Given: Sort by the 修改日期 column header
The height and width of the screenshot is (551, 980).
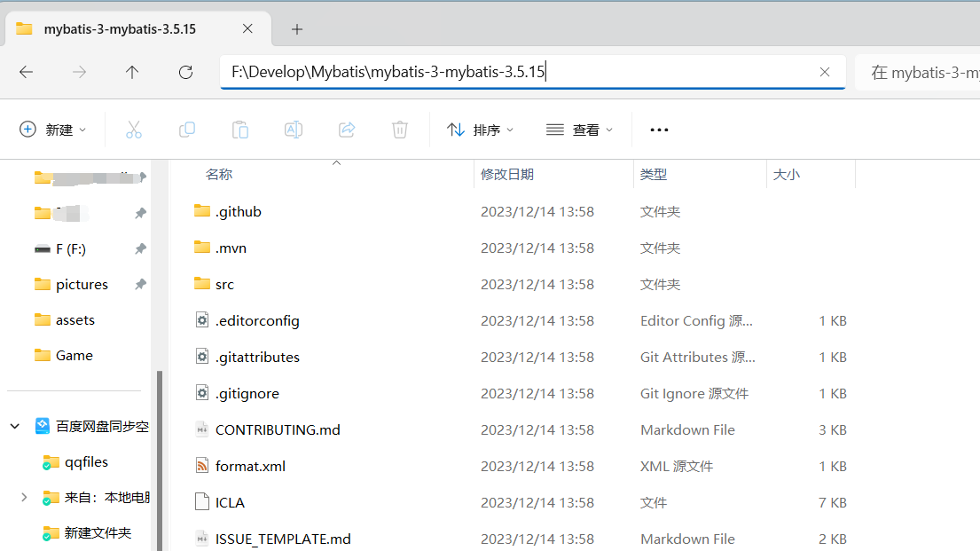Looking at the screenshot, I should (x=507, y=175).
